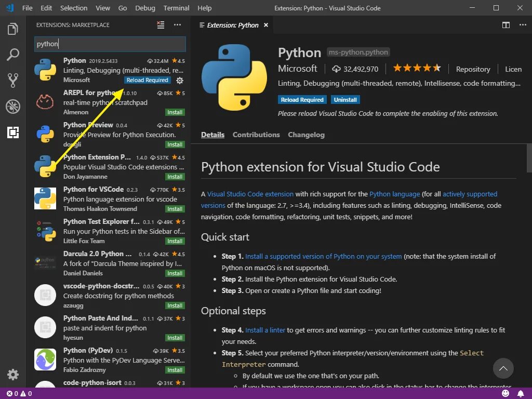This screenshot has width=532, height=399.
Task: Click the details pane vertical scrollbar
Action: [529, 158]
